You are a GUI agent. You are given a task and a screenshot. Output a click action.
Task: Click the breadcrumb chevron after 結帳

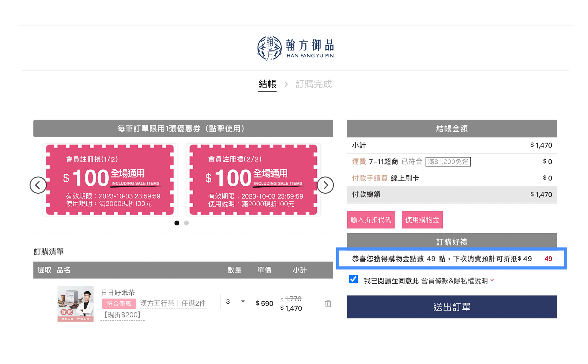click(286, 84)
